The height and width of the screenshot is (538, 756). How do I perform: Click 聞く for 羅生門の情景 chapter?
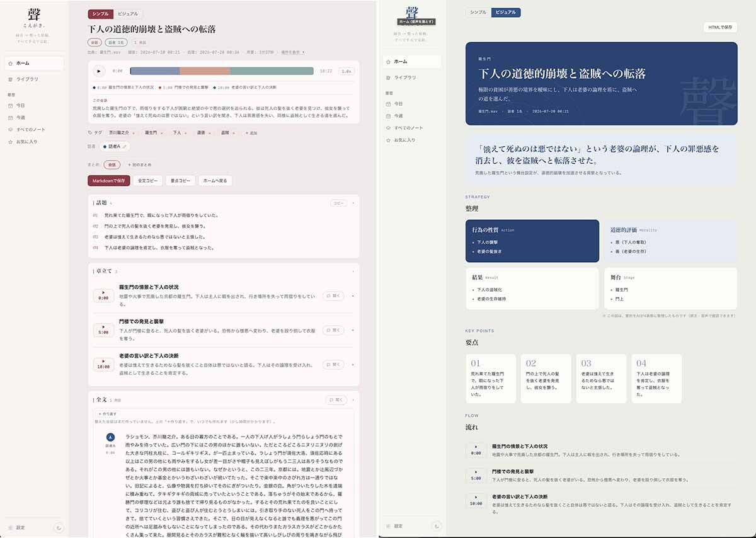[334, 295]
